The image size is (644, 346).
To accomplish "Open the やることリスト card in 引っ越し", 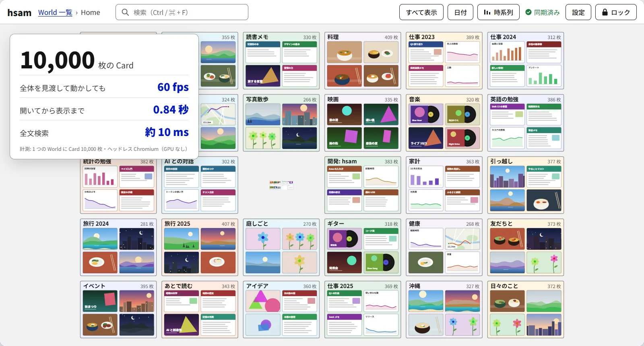I will [x=544, y=177].
